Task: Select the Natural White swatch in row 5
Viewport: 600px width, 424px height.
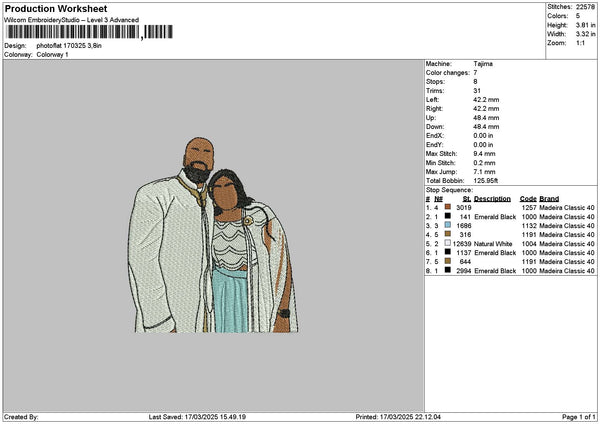Action: pyautogui.click(x=447, y=243)
